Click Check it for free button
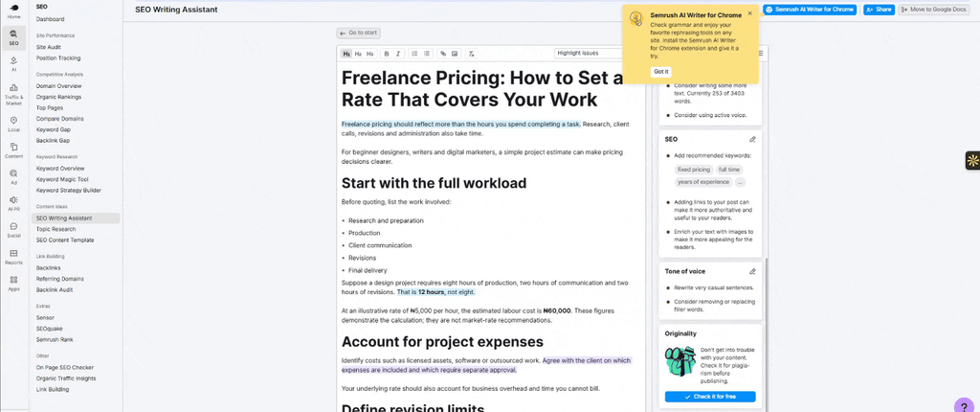The width and height of the screenshot is (980, 412). point(710,397)
